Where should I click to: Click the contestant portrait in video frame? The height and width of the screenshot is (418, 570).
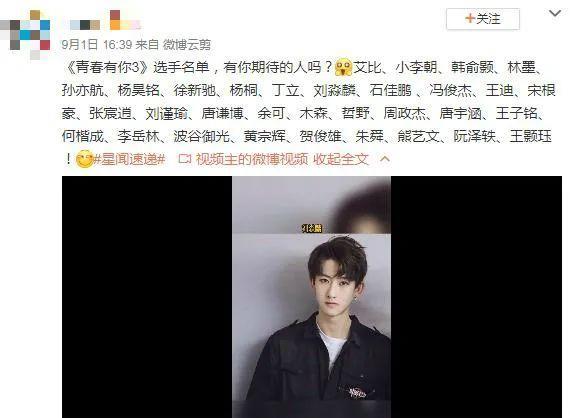312,317
